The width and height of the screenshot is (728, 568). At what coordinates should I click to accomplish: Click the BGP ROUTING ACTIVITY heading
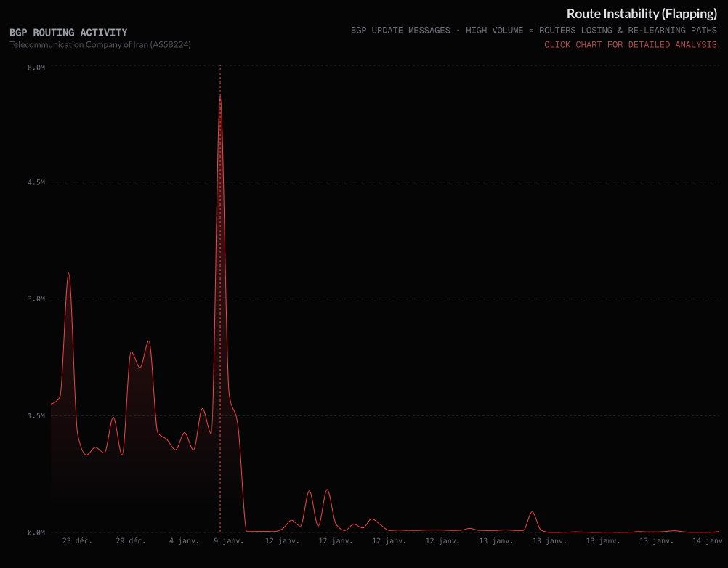[x=68, y=33]
